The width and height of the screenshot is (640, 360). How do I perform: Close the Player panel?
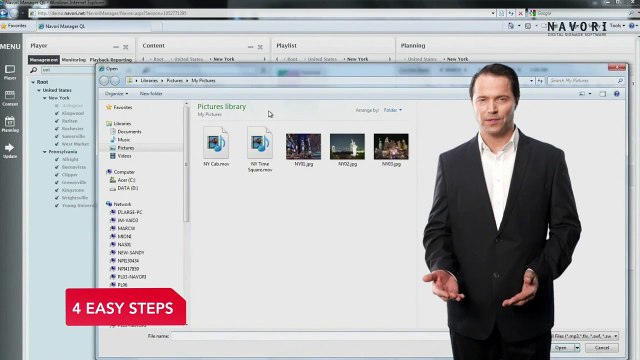coord(126,47)
